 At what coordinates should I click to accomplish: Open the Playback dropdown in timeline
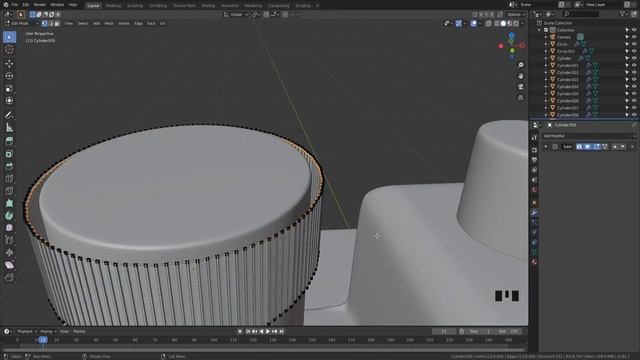[x=27, y=331]
